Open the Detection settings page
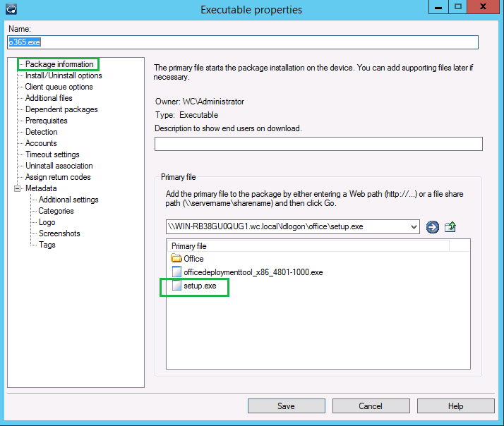The image size is (504, 426). pyautogui.click(x=42, y=132)
